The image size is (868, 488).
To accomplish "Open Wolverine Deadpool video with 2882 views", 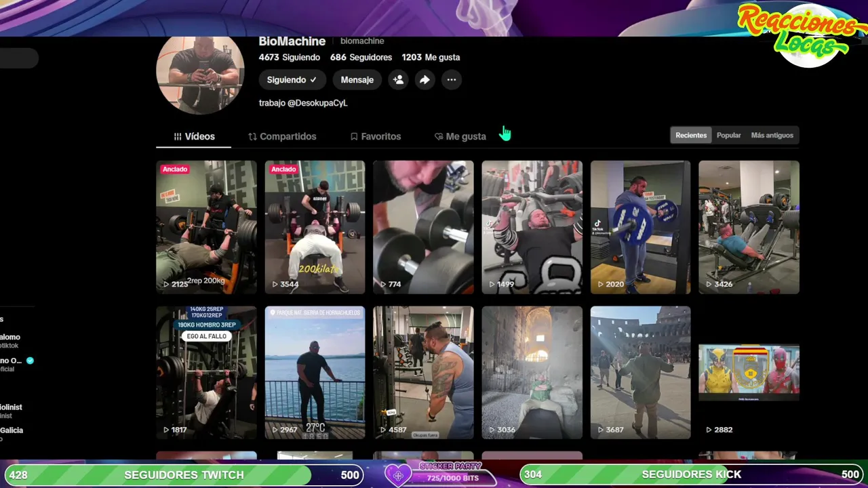I will pyautogui.click(x=749, y=373).
